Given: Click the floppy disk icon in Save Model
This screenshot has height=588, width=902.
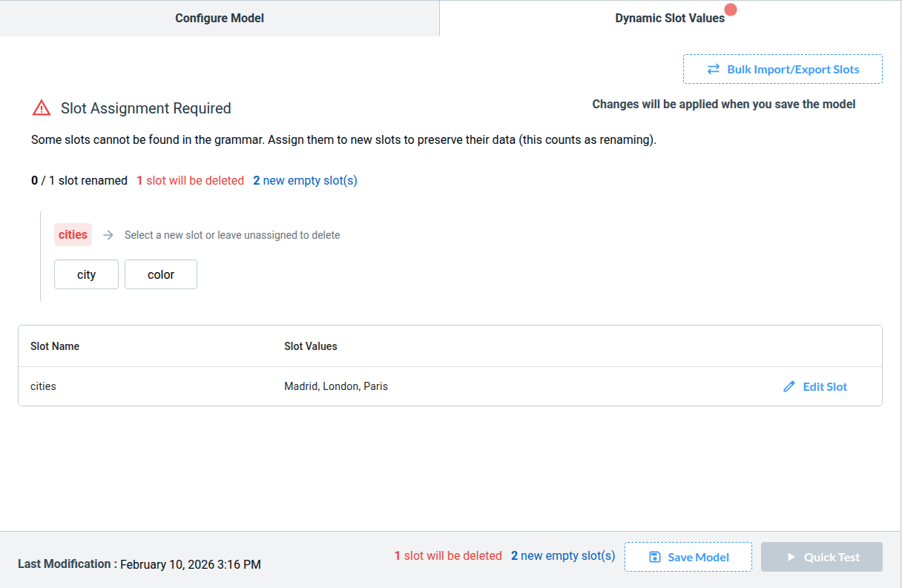Looking at the screenshot, I should tap(655, 557).
